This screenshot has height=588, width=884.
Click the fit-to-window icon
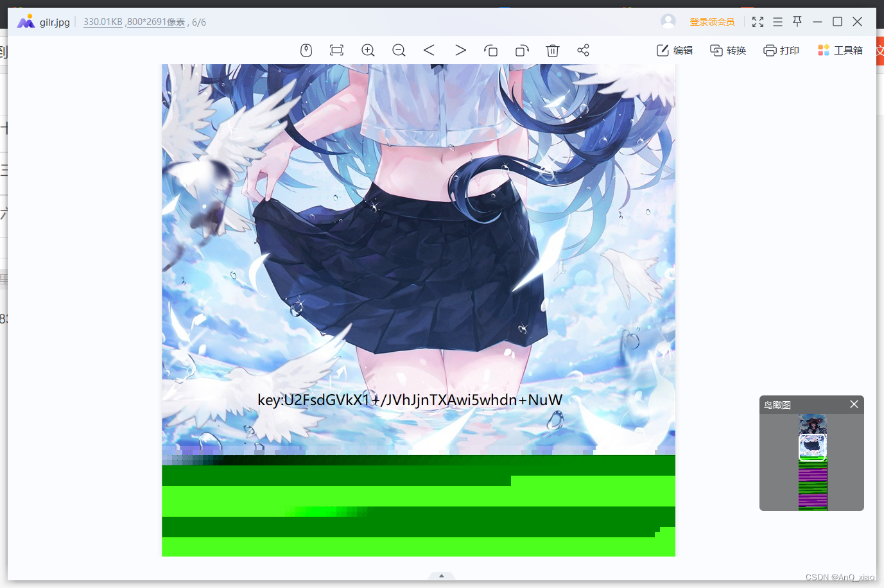336,50
